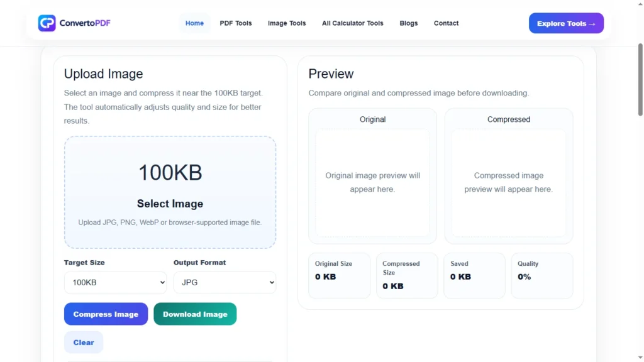Viewport: 644px width, 362px height.
Task: Expand the Output Format JPG dropdown
Action: coord(225,282)
